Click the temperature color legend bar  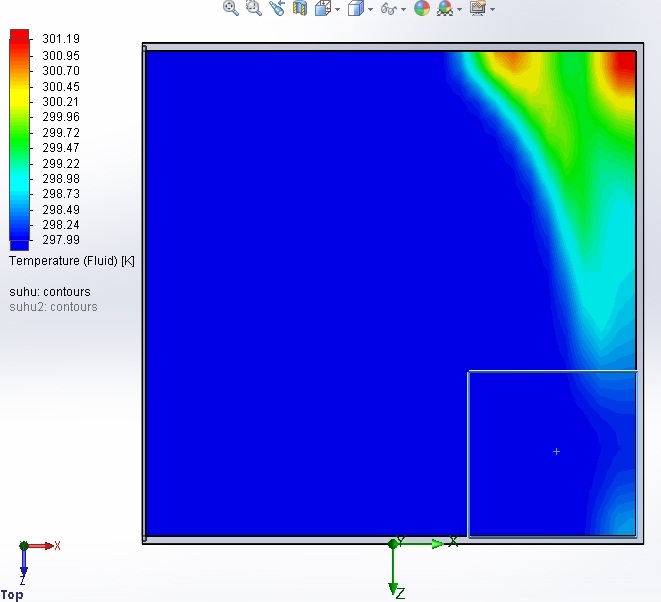click(x=19, y=140)
